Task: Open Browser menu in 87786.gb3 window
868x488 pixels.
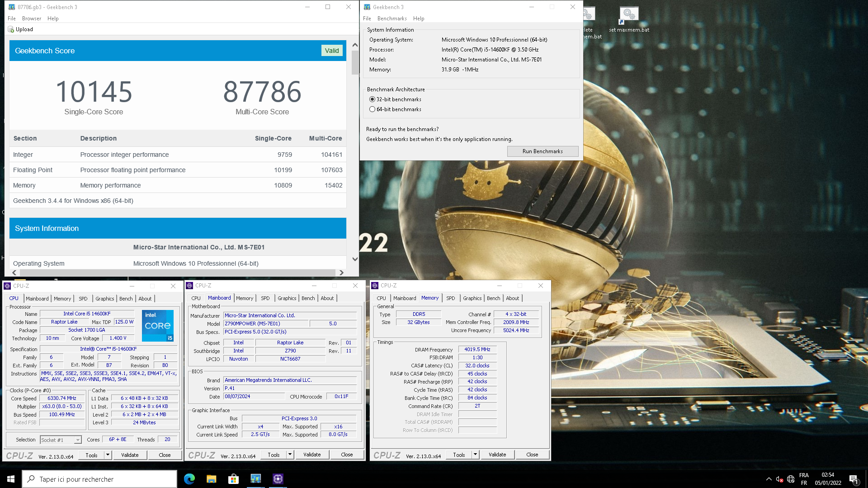Action: pyautogui.click(x=32, y=19)
